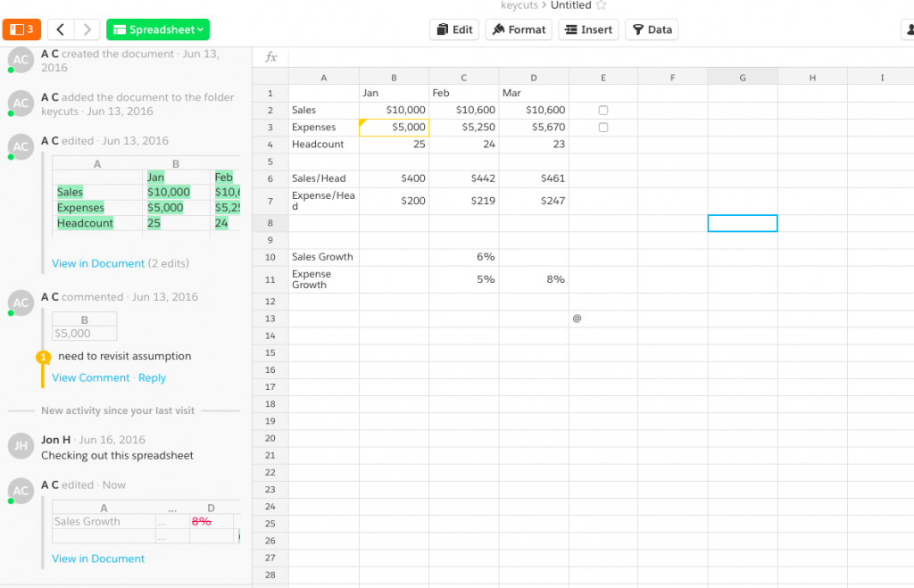Check the checkbox in the Expenses row
The width and height of the screenshot is (914, 588).
tap(603, 128)
